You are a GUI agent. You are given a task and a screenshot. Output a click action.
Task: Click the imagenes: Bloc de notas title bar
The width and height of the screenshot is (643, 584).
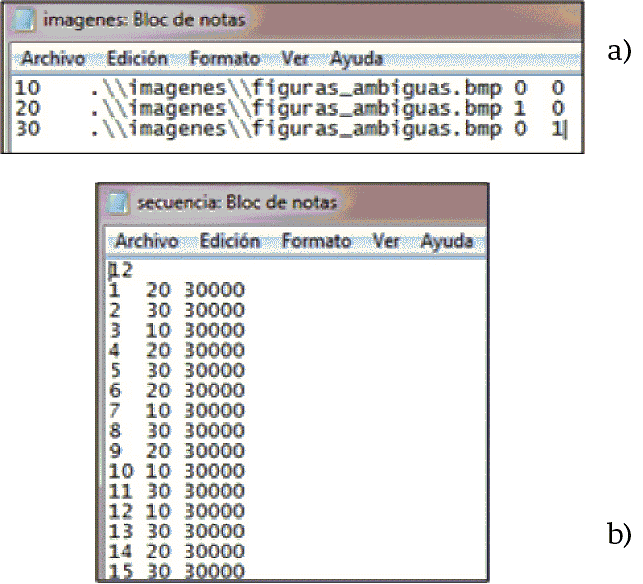(300, 19)
